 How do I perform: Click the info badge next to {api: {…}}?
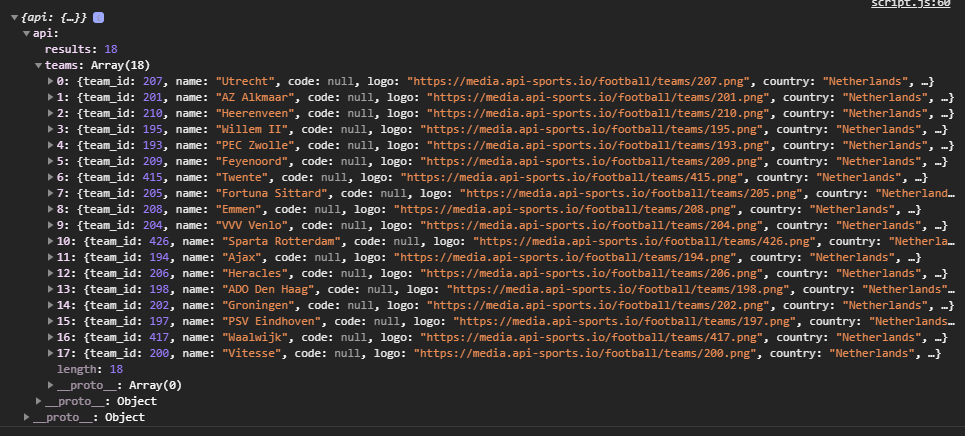click(98, 18)
